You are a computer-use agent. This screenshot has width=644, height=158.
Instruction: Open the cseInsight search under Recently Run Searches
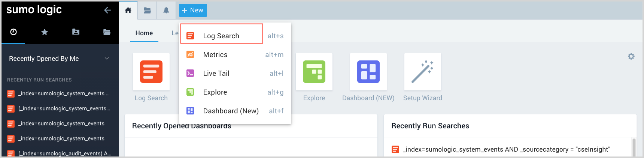click(x=506, y=149)
